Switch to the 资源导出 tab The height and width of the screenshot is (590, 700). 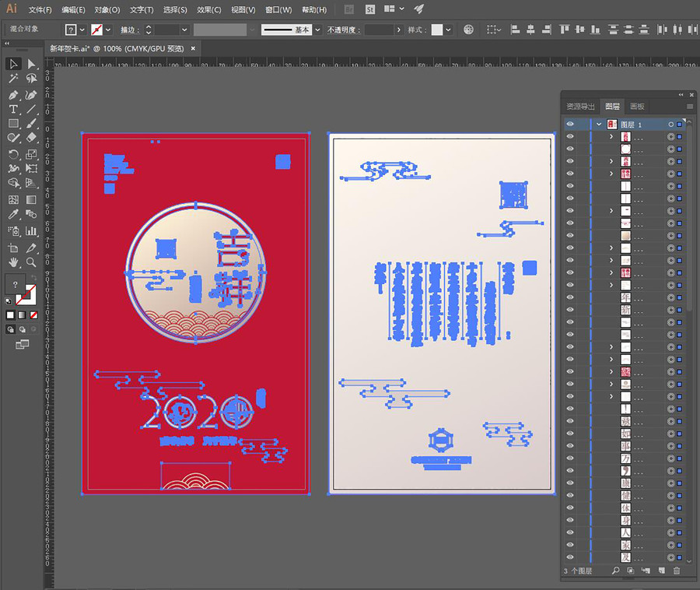coord(580,107)
